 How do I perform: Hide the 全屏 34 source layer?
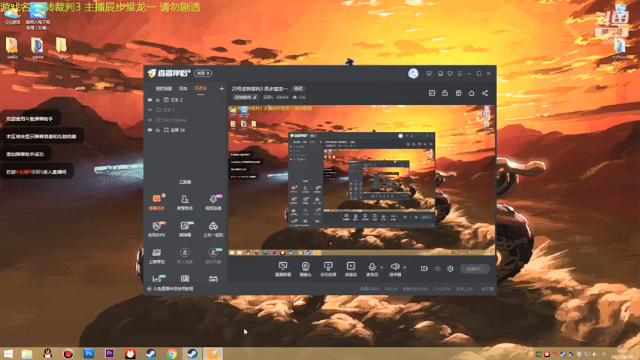150,130
